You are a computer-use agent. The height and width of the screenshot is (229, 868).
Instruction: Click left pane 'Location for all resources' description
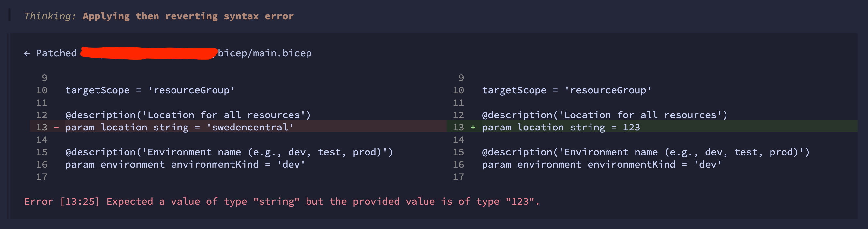(188, 115)
